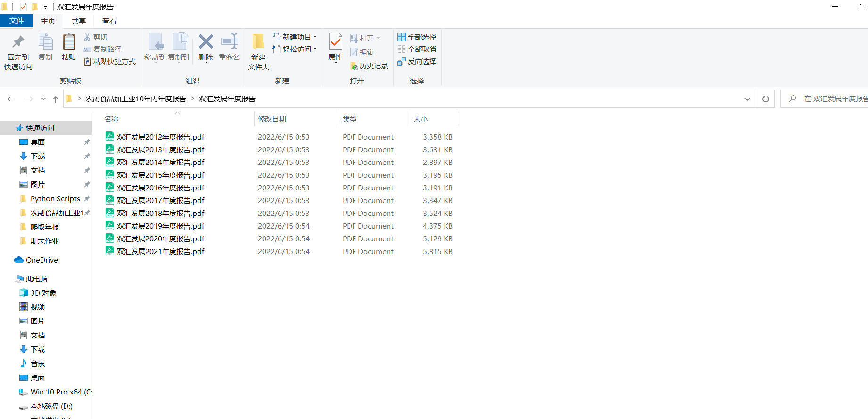Click 3D 对象 cube icon in sidebar
Viewport: 868px width, 419px height.
tap(24, 293)
